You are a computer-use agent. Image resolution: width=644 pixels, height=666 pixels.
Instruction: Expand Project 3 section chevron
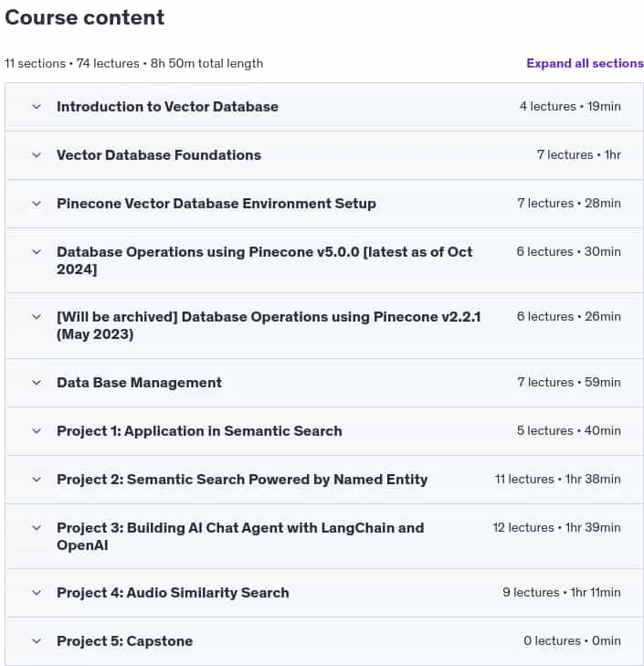37,528
